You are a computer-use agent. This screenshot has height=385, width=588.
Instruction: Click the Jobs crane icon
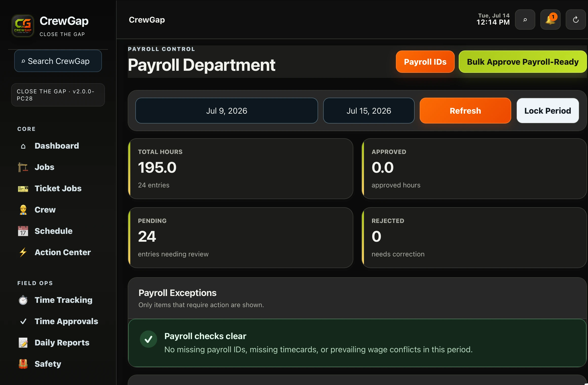click(x=23, y=167)
